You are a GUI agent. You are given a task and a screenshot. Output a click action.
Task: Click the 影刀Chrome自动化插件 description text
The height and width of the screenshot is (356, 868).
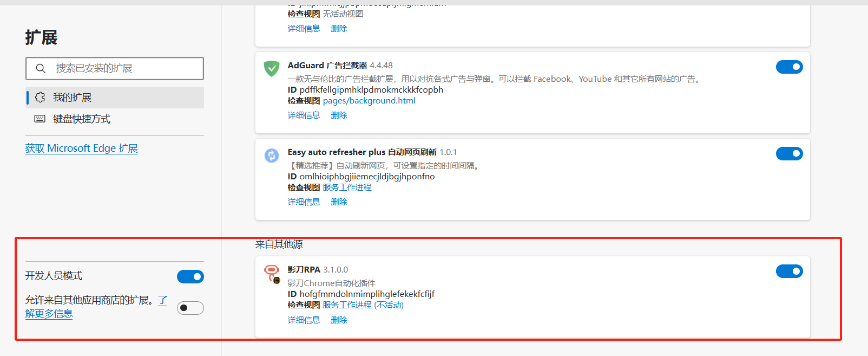(331, 283)
